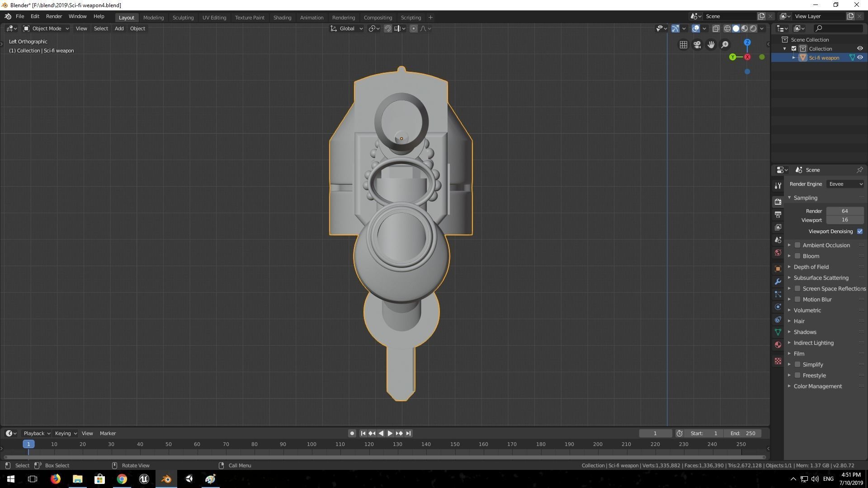This screenshot has width=868, height=488.
Task: Click the play animation button
Action: [x=390, y=433]
